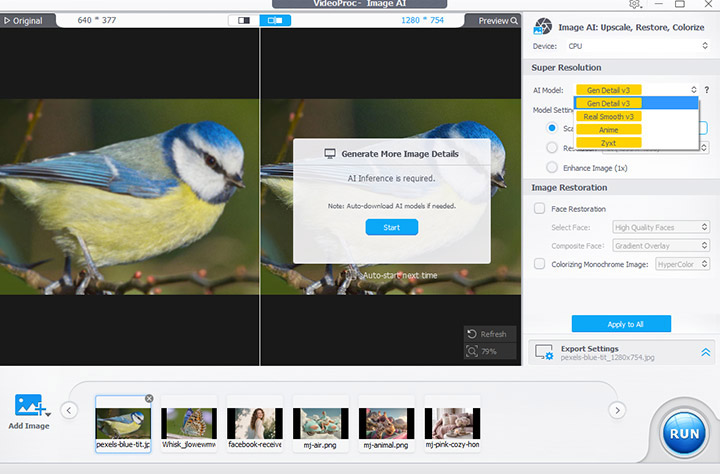Click the Refresh circular arrow icon
The width and height of the screenshot is (720, 474).
(x=472, y=334)
